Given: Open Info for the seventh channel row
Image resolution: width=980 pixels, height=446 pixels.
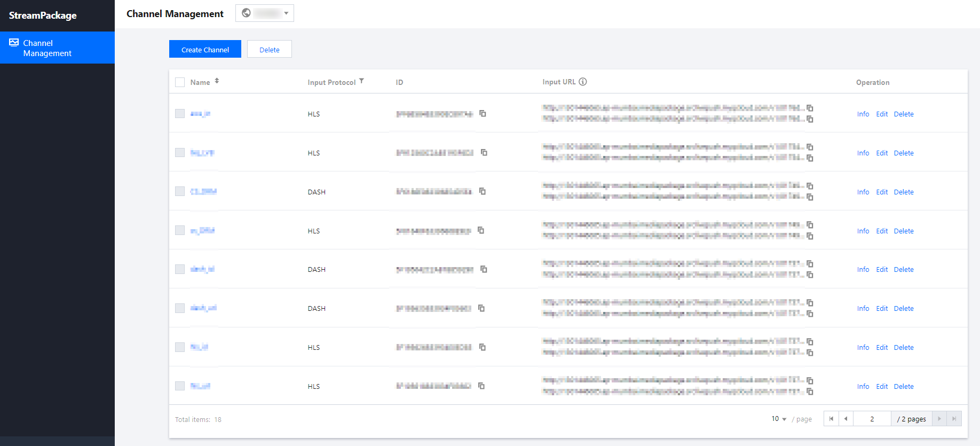Looking at the screenshot, I should coord(863,347).
